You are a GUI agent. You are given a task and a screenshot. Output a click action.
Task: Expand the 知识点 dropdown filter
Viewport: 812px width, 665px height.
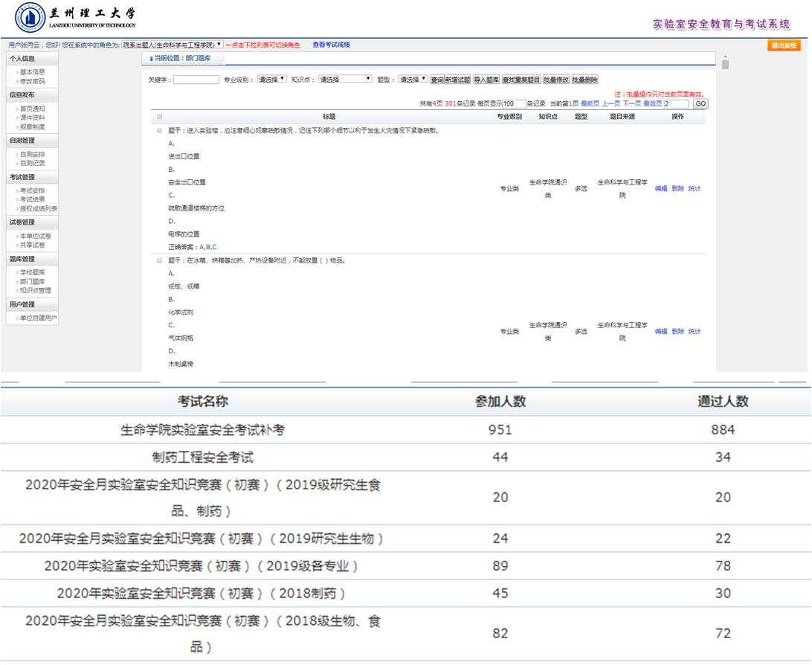pos(345,80)
